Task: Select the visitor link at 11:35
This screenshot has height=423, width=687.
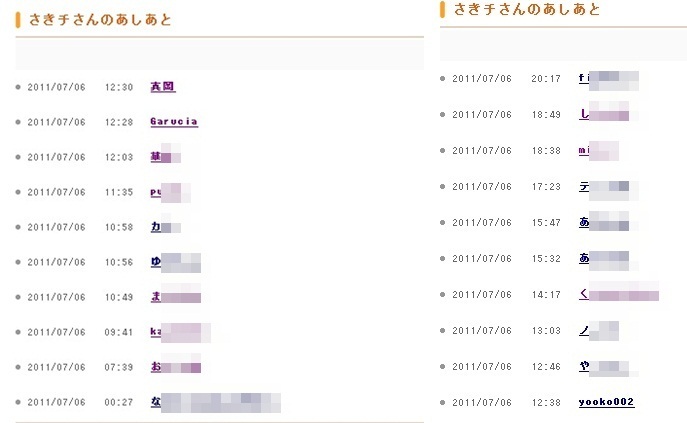Action: 168,192
